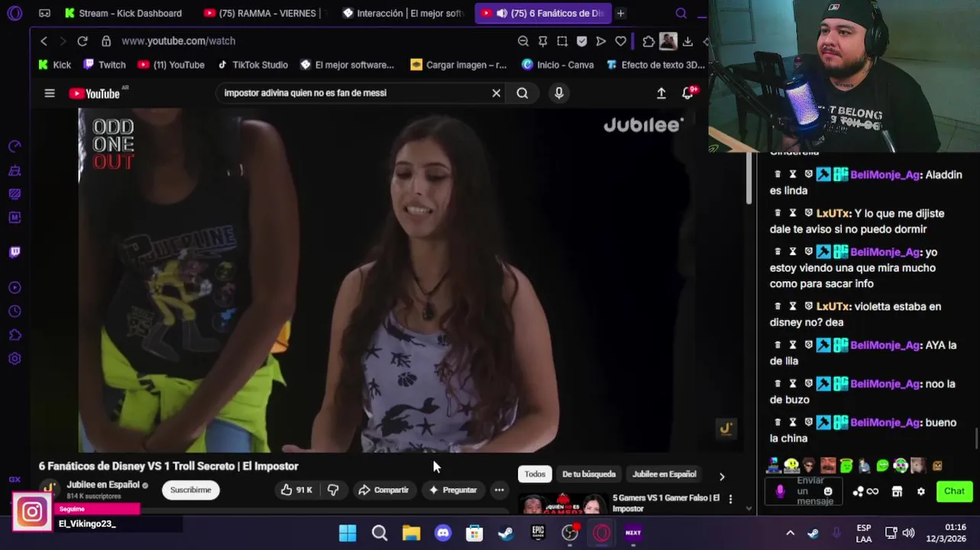
Task: Activate chat voice message purple microphone
Action: point(780,491)
